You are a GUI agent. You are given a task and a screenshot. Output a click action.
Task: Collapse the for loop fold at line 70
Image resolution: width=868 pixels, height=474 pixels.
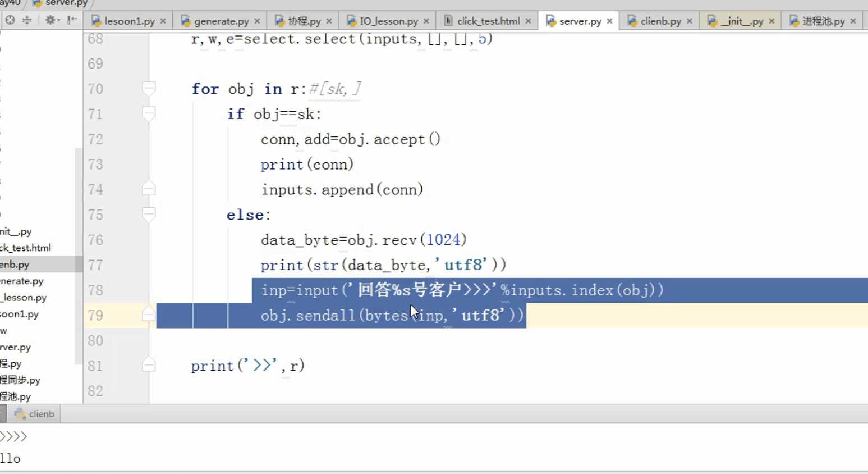coord(149,88)
